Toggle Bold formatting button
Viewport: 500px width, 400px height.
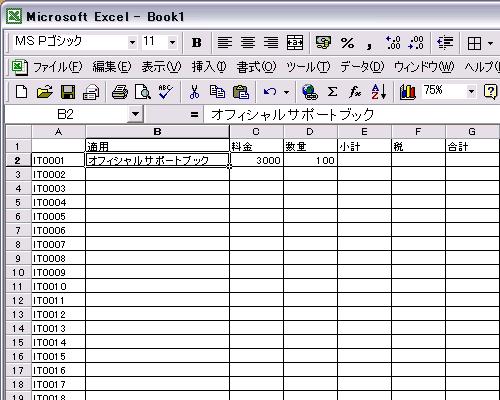(196, 43)
